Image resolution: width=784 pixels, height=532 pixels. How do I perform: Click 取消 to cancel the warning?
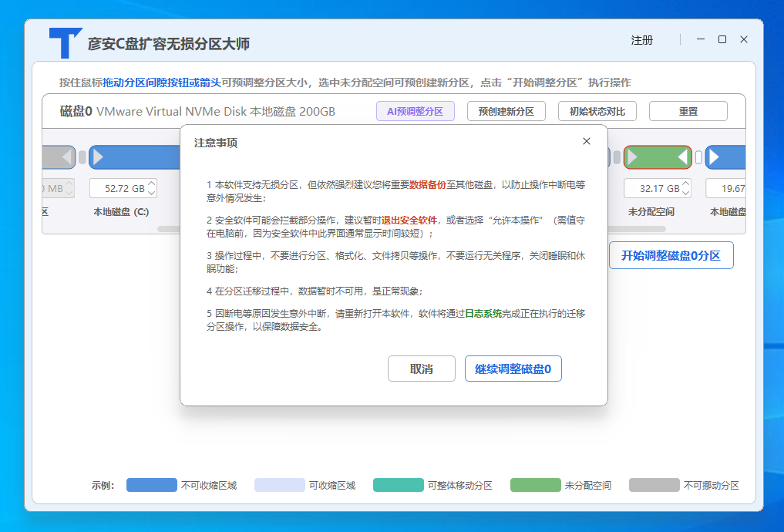(422, 369)
